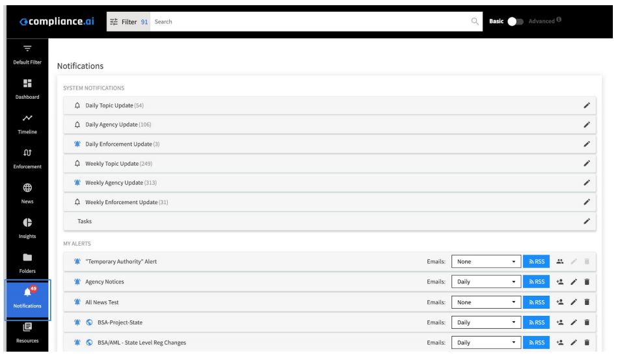Click add-user share icon for Agency Notices
Screen dimensions: 620x364
click(x=560, y=282)
